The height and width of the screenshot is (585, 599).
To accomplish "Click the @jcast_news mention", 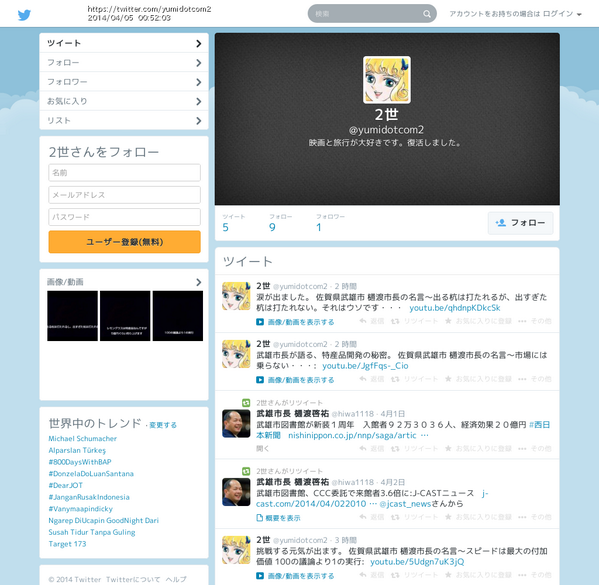I will tap(405, 504).
